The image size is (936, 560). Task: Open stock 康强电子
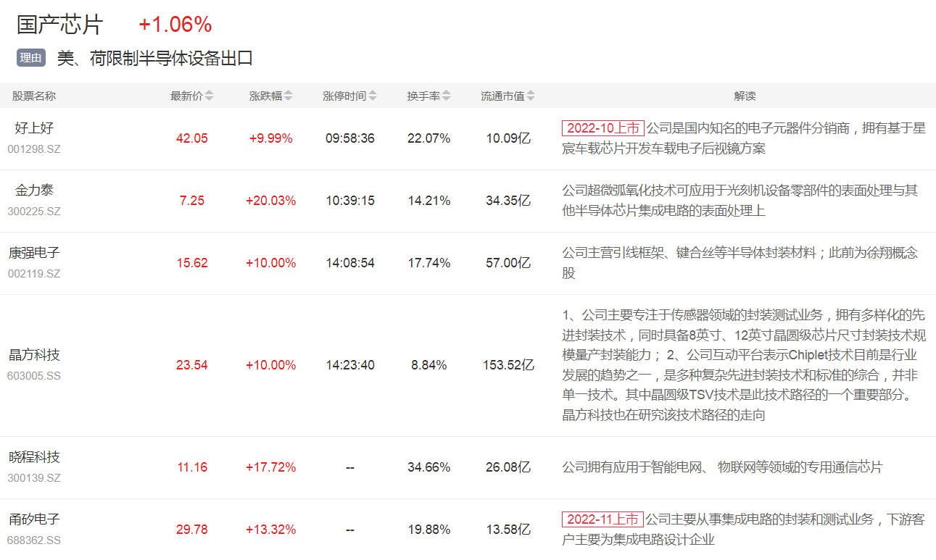[x=34, y=253]
